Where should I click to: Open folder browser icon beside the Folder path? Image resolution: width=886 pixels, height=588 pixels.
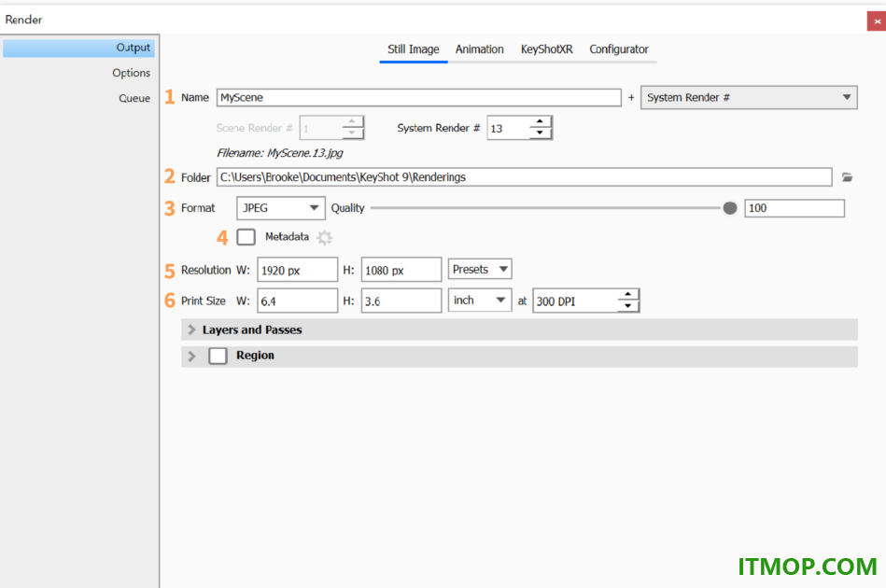tap(847, 177)
